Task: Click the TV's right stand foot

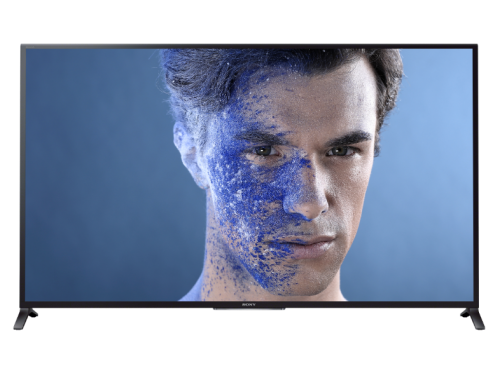Action: [473, 318]
